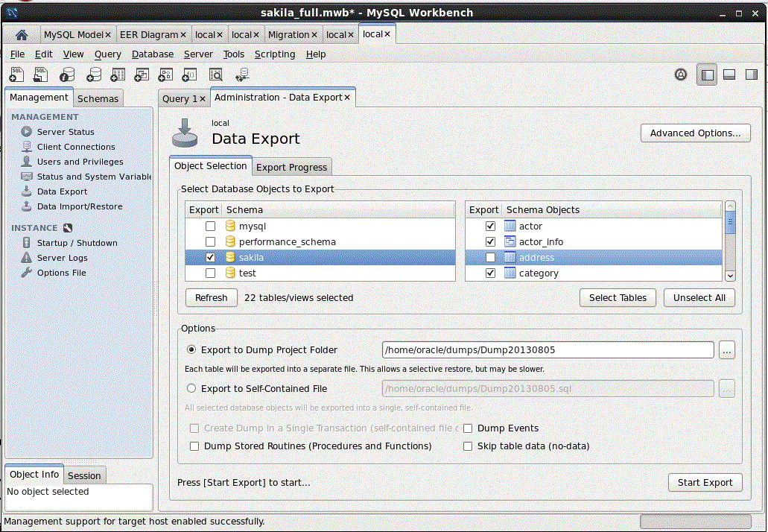Click the search table data toolbar icon

215,75
